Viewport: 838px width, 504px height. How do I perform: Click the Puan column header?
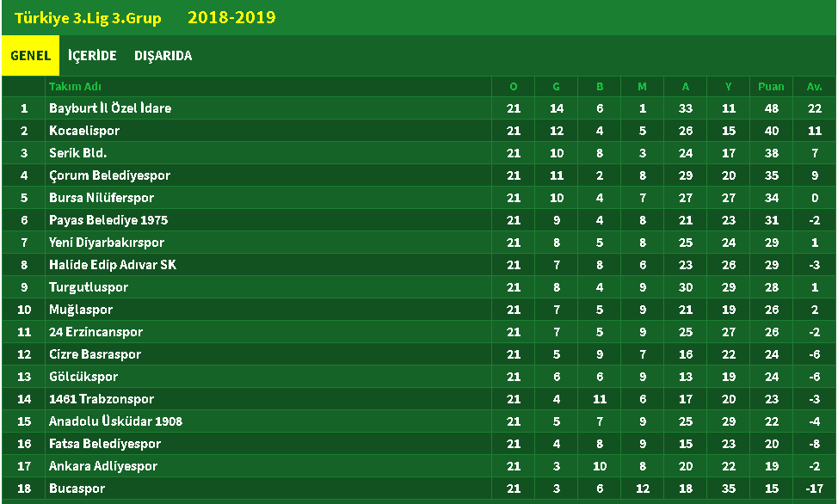[x=771, y=87]
